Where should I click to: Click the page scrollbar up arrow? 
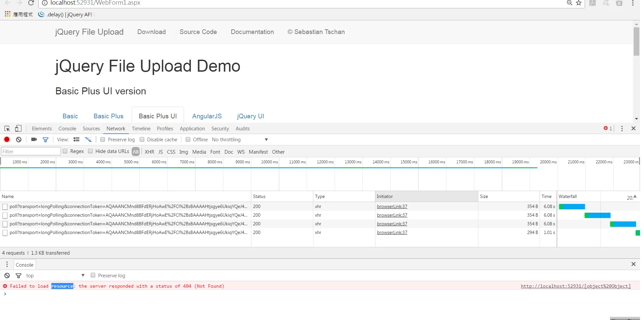636,24
